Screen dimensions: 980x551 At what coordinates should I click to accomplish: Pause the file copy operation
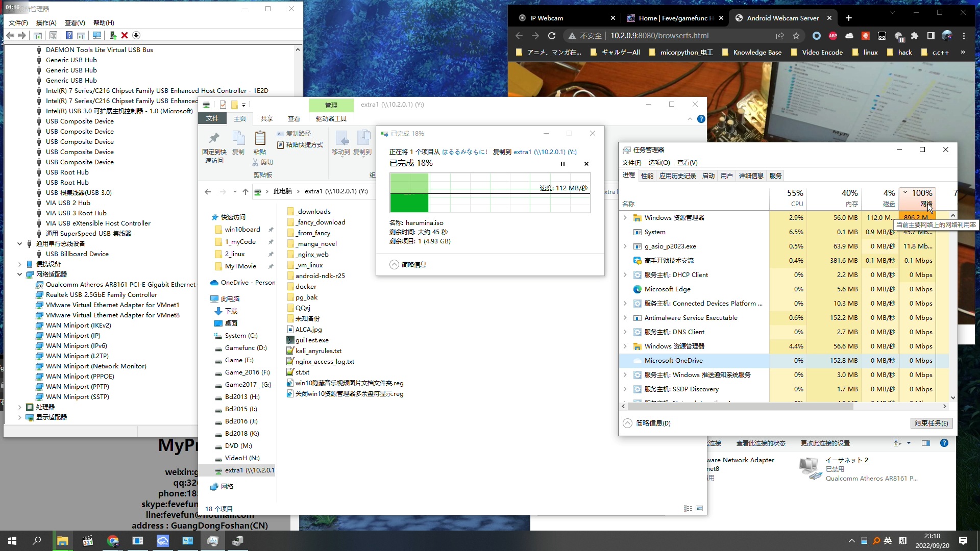(562, 164)
